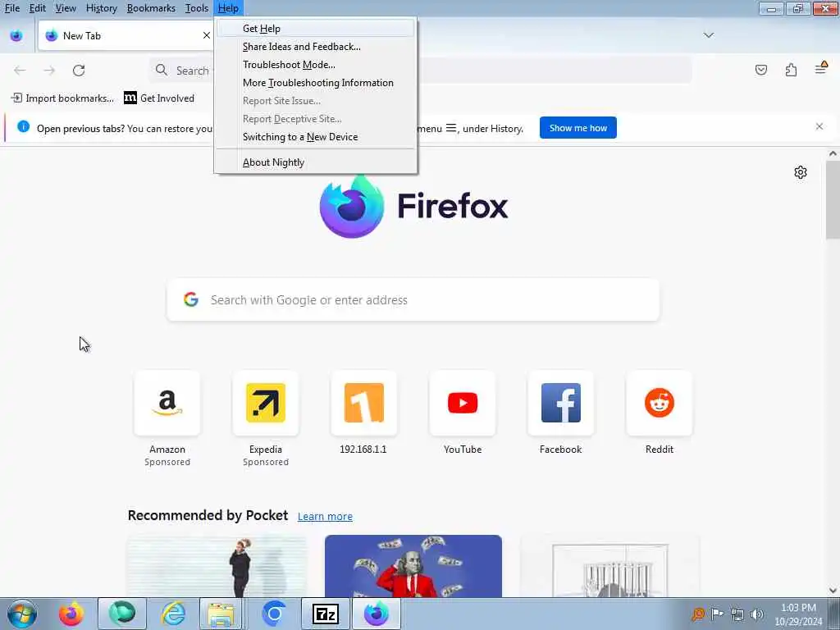The height and width of the screenshot is (630, 840).
Task: Open the Pocket story with cage sketch
Action: click(x=610, y=566)
